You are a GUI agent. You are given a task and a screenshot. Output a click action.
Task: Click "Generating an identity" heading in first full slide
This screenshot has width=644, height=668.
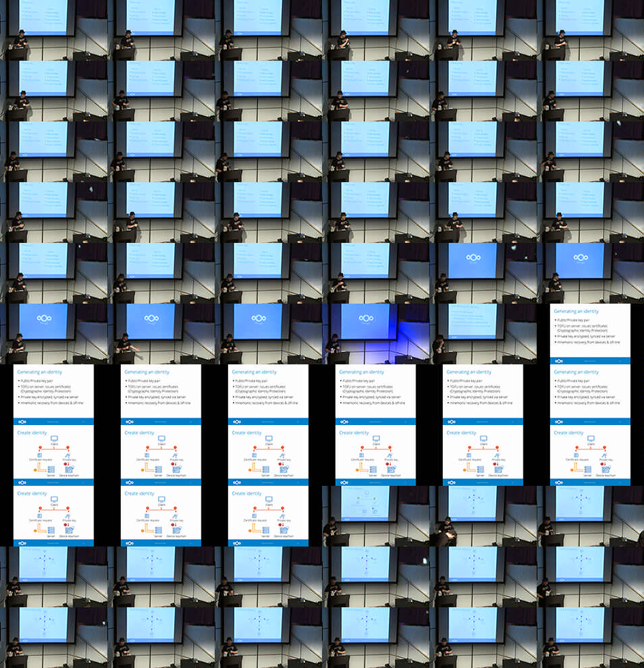pos(576,311)
